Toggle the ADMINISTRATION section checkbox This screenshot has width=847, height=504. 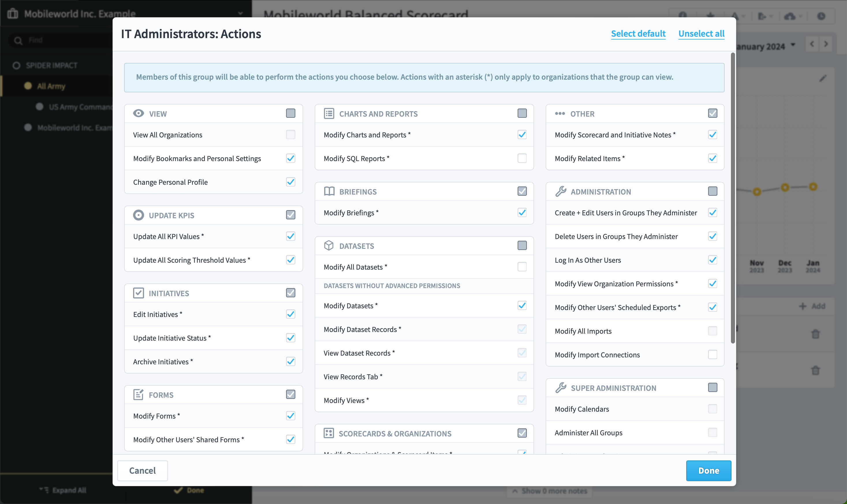point(712,191)
